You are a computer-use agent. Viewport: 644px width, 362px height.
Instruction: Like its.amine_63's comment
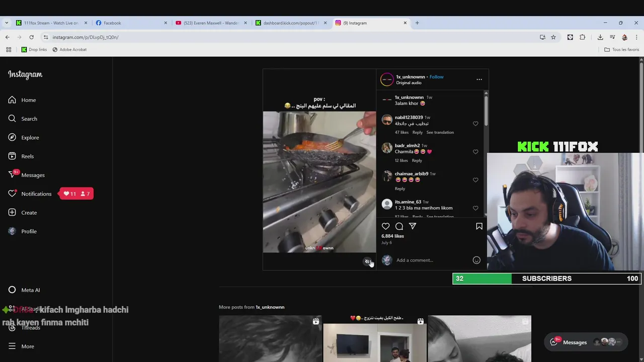click(x=475, y=208)
